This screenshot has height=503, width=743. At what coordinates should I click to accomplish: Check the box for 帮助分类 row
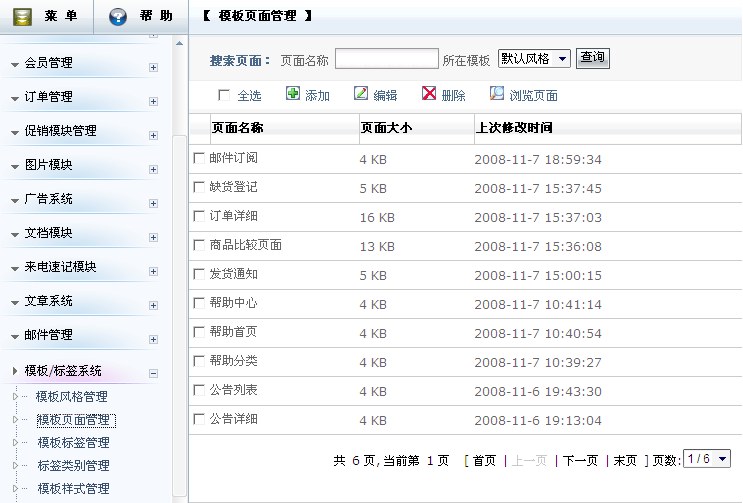pyautogui.click(x=199, y=361)
